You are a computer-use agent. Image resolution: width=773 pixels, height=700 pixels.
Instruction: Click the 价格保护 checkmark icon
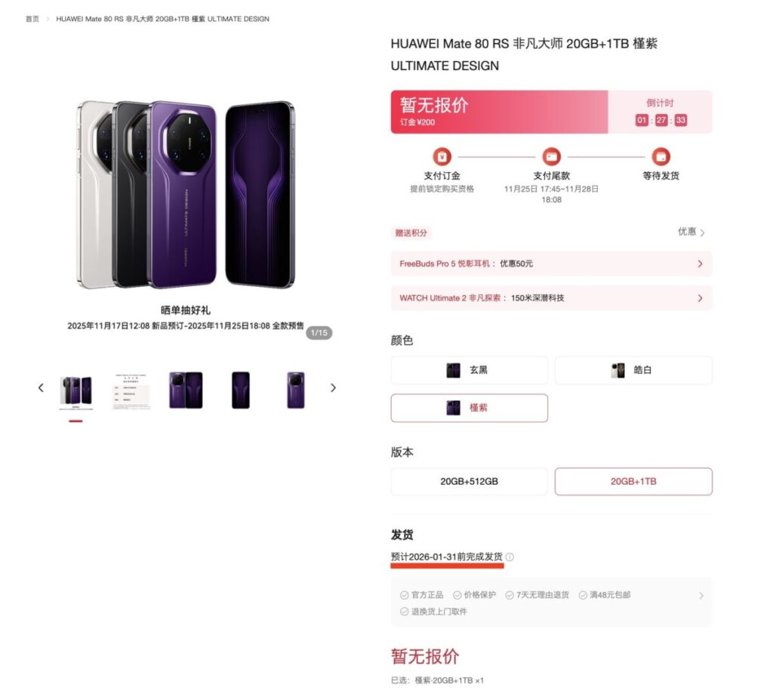(457, 595)
